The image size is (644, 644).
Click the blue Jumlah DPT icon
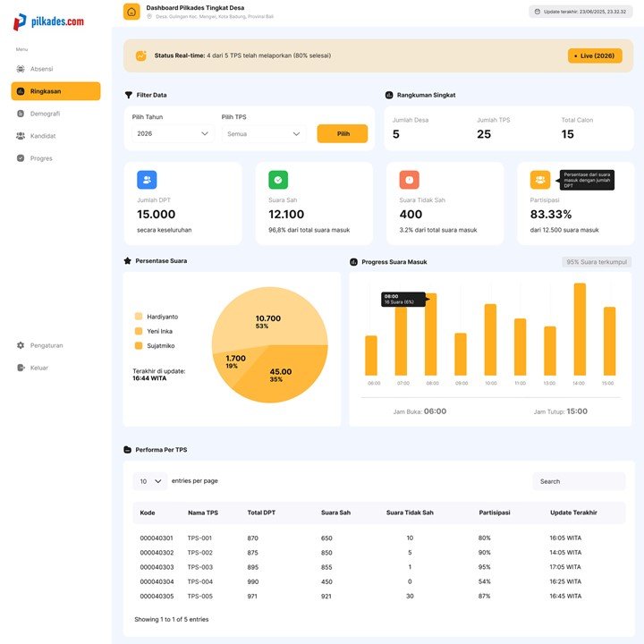pyautogui.click(x=147, y=180)
